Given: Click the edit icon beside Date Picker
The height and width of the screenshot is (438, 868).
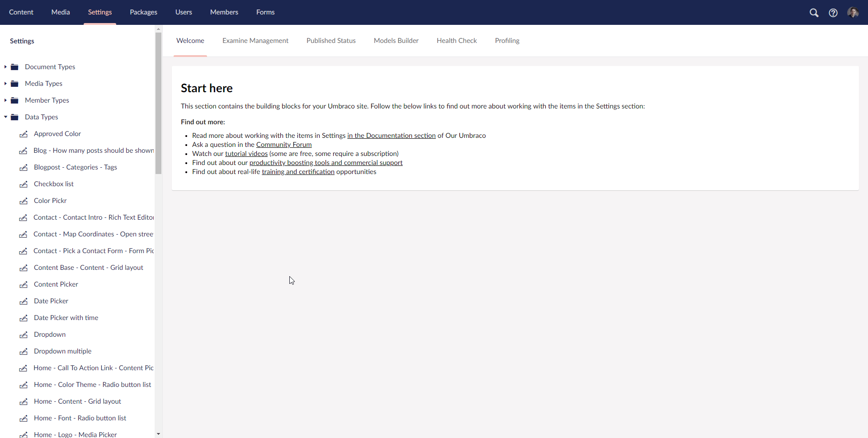Looking at the screenshot, I should click(24, 301).
